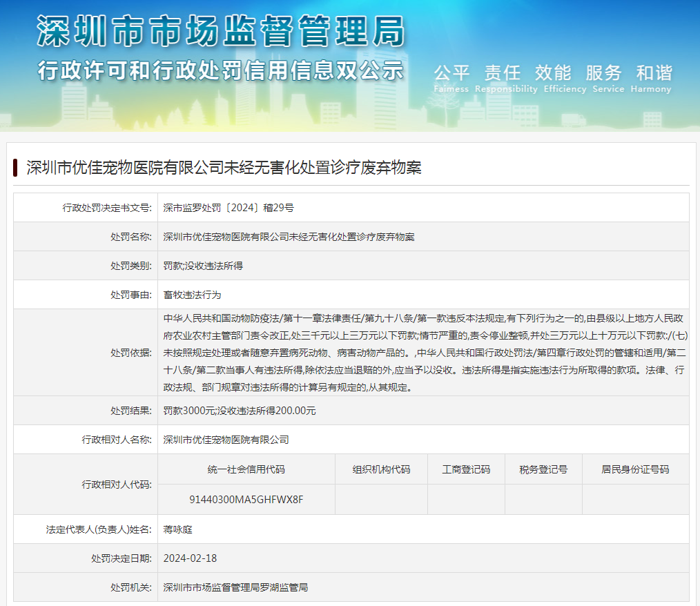Click the 深圳市市场监督管理局 banner title
This screenshot has height=606, width=700.
tap(221, 31)
